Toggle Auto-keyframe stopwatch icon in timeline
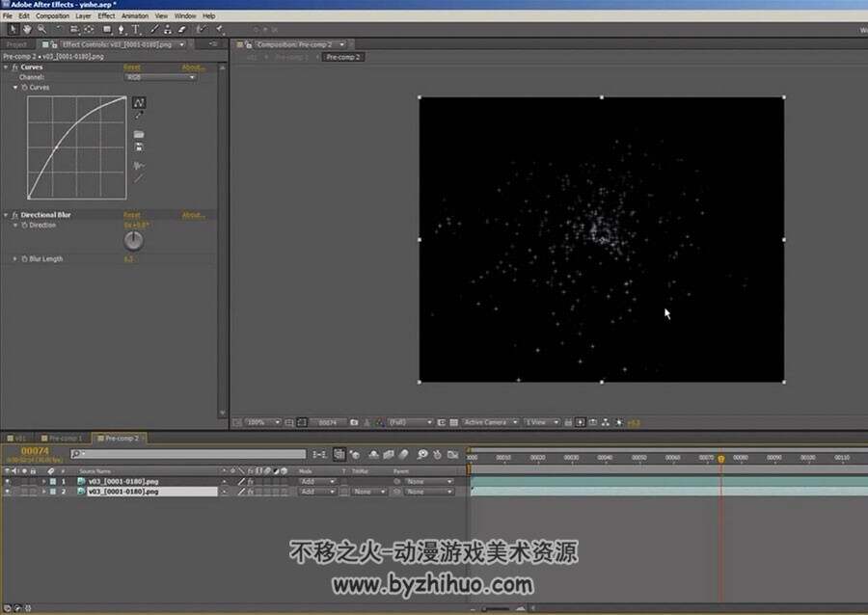Image resolution: width=868 pixels, height=615 pixels. pyautogui.click(x=437, y=454)
